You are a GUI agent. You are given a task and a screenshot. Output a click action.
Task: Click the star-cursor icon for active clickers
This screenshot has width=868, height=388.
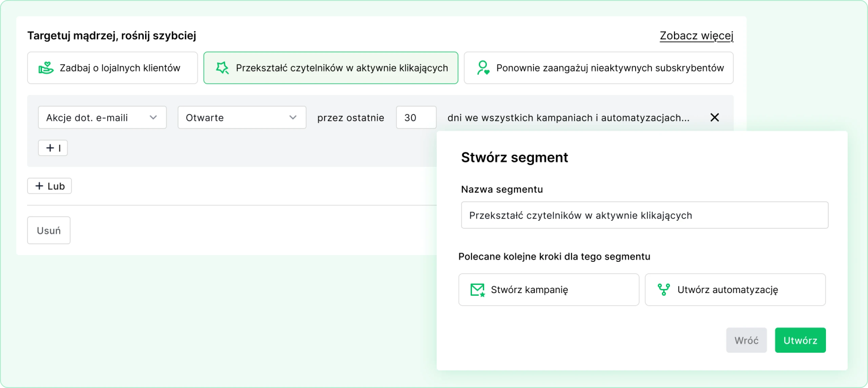pos(222,68)
